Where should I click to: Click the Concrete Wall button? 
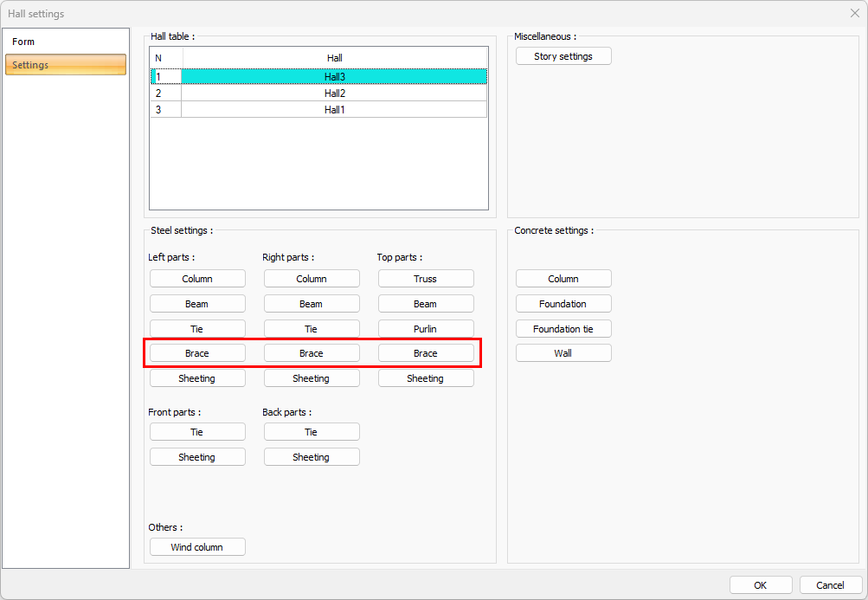tap(563, 353)
